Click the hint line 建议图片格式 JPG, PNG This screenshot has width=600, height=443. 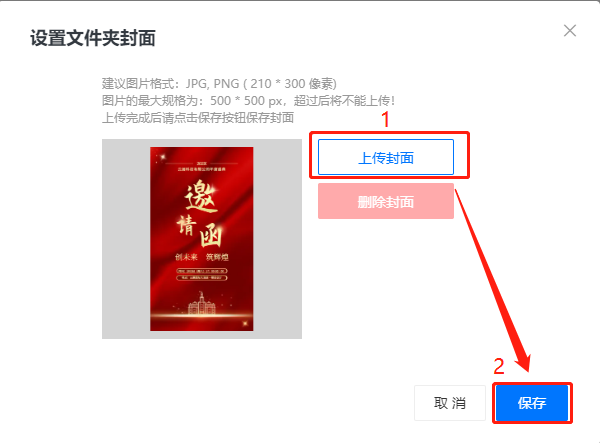point(219,83)
